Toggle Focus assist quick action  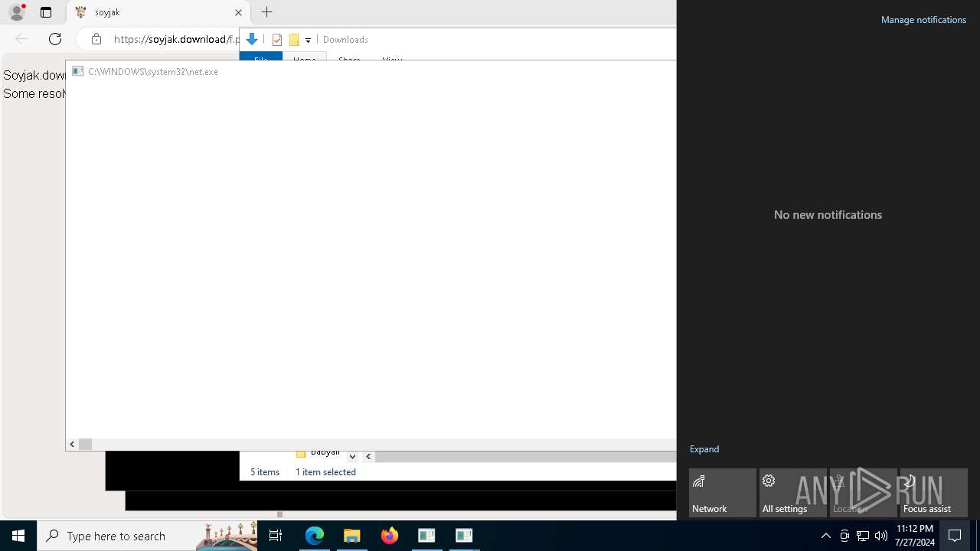[934, 493]
